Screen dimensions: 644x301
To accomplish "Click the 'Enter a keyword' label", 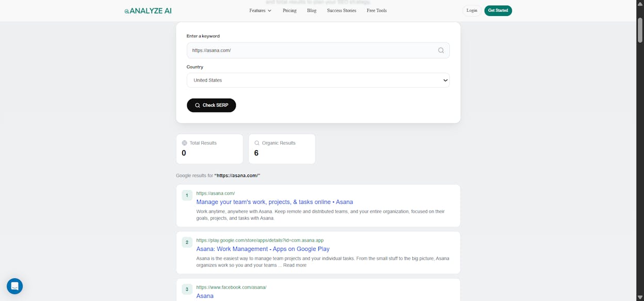I will tap(203, 36).
